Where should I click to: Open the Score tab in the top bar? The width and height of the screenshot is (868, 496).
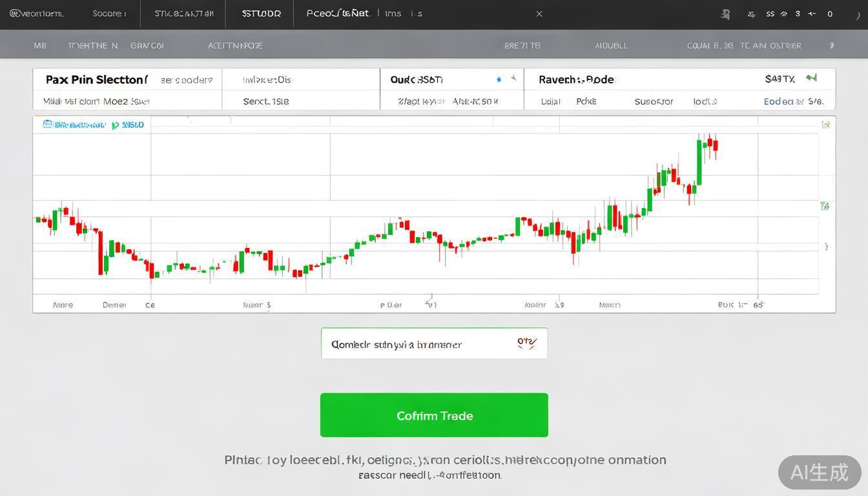click(109, 14)
